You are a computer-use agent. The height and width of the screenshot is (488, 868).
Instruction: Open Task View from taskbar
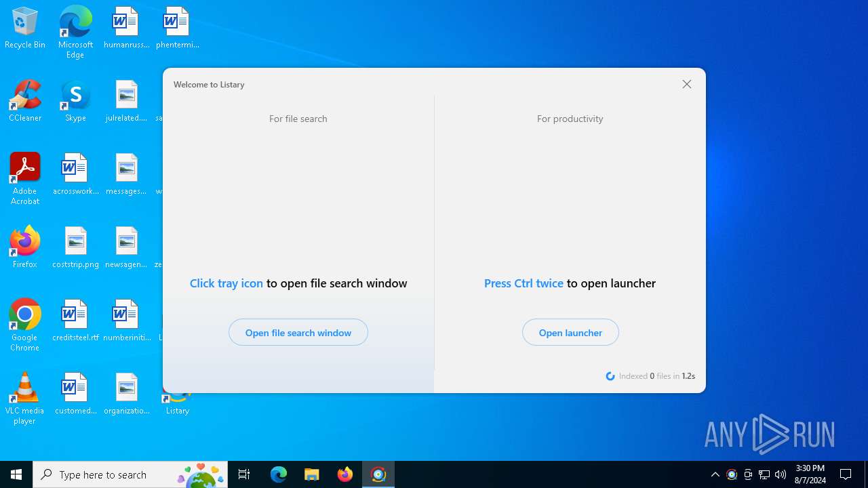click(x=244, y=474)
